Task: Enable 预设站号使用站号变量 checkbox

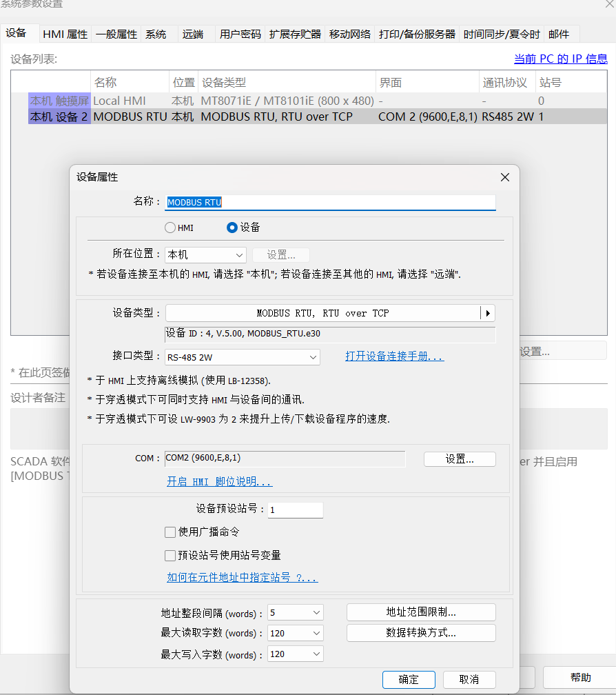Action: tap(170, 556)
